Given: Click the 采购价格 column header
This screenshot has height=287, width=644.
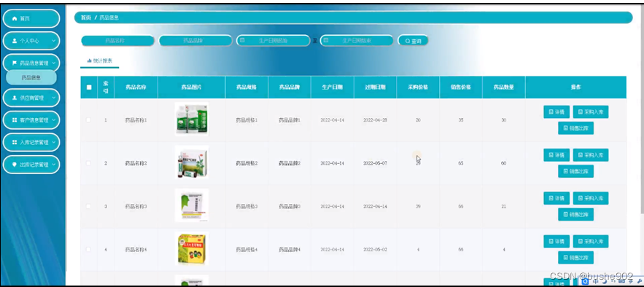Looking at the screenshot, I should click(418, 87).
